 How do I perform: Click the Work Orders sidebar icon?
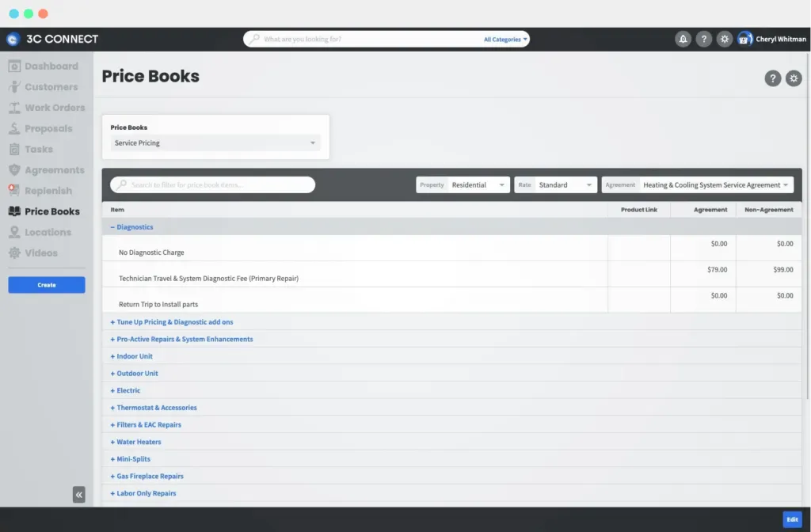(x=14, y=108)
